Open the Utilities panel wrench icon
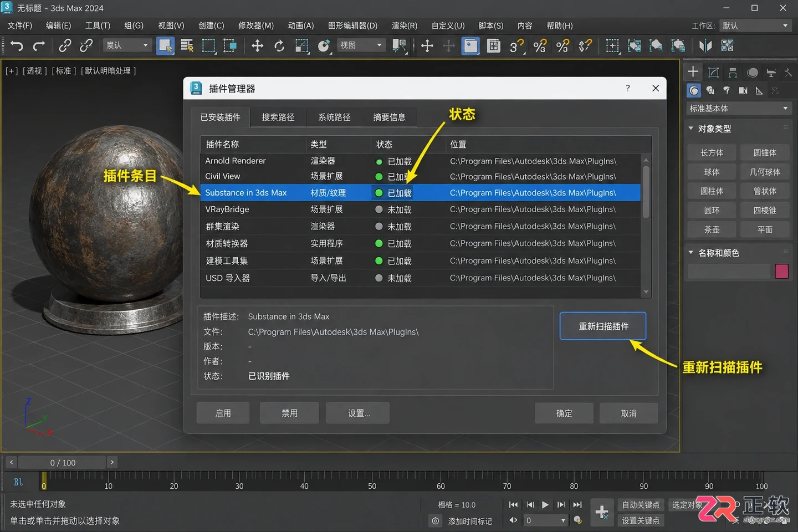 [x=788, y=73]
